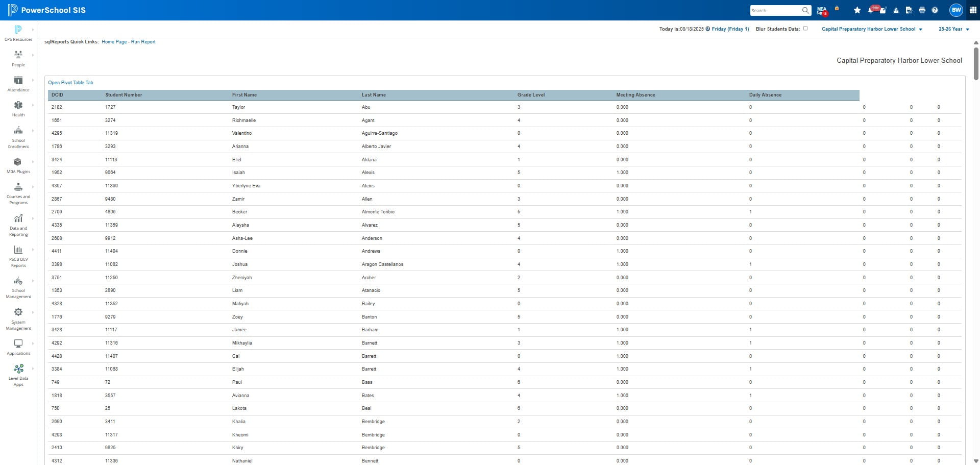Image resolution: width=980 pixels, height=465 pixels.
Task: Sort by the Grade Level column header
Action: coord(531,95)
